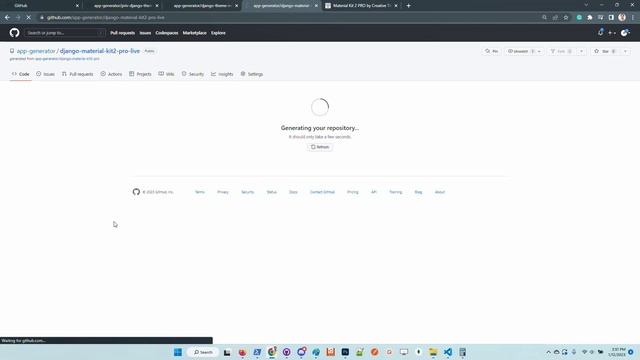640x360 pixels.
Task: Open the Blog footer link
Action: (x=418, y=192)
